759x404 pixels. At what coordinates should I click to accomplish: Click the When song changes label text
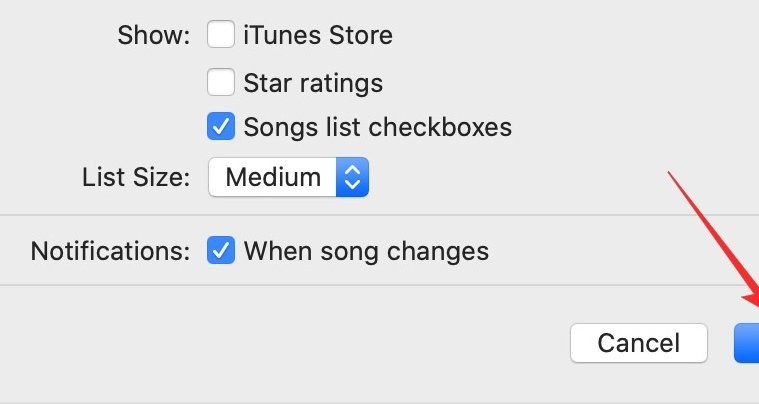[x=366, y=250]
